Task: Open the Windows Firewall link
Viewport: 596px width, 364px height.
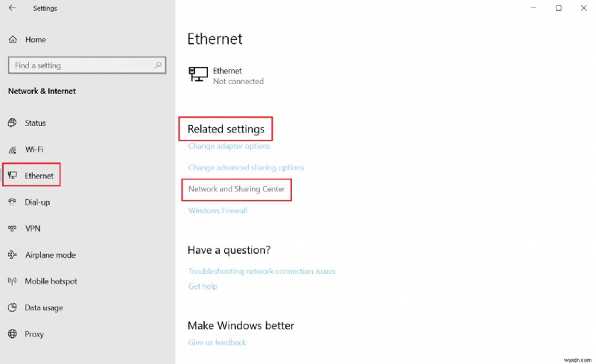Action: (x=218, y=211)
